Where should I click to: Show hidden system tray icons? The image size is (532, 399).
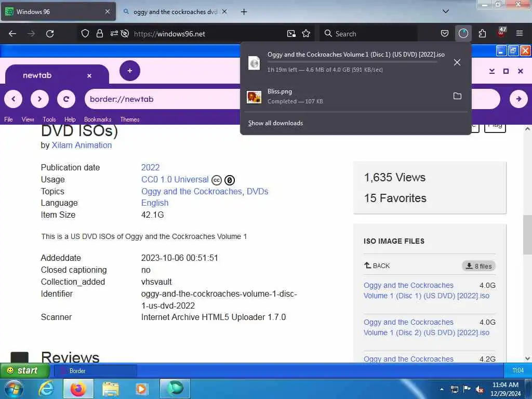point(442,389)
